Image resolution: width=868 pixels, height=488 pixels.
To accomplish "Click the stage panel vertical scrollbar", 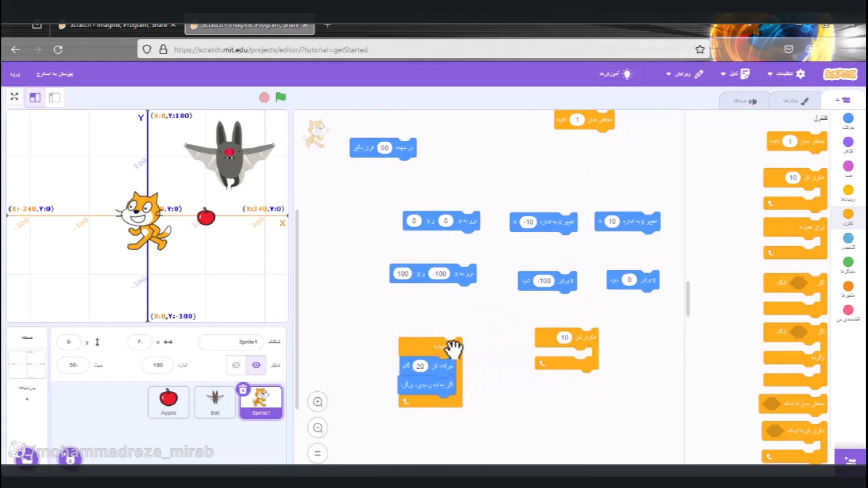I will click(x=297, y=310).
